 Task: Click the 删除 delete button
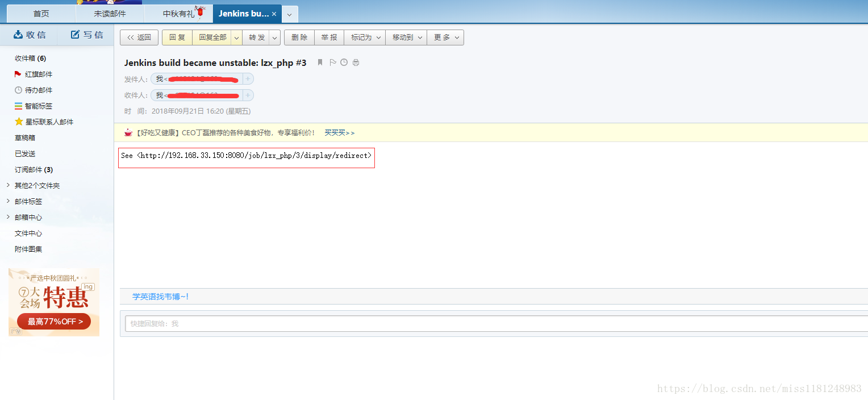coord(299,37)
